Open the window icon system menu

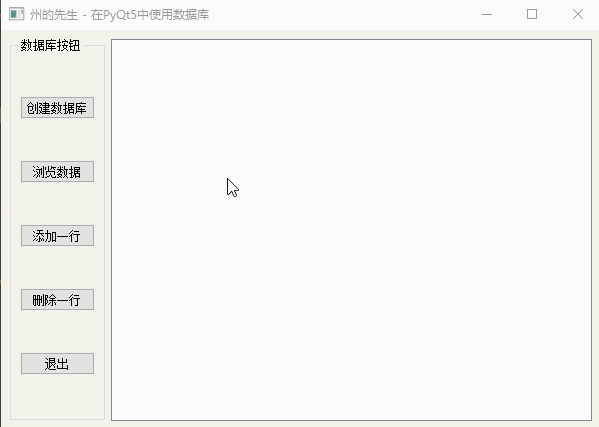[16, 14]
